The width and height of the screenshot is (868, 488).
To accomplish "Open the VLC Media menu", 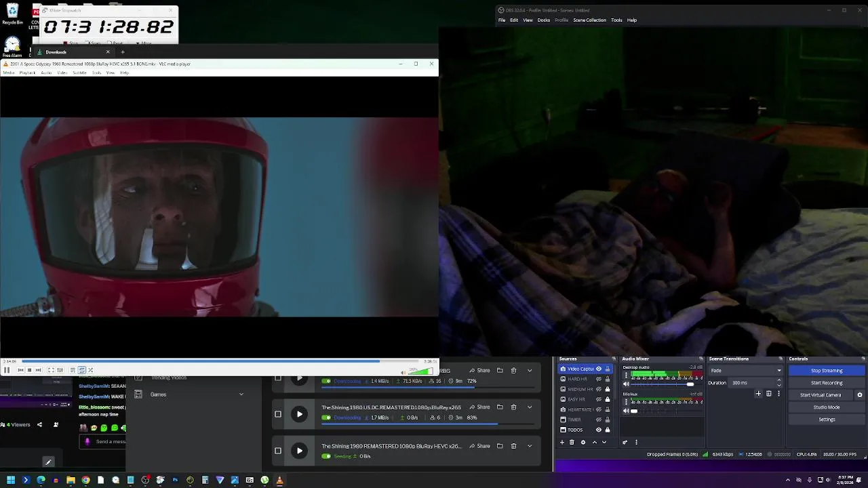I will tap(9, 73).
